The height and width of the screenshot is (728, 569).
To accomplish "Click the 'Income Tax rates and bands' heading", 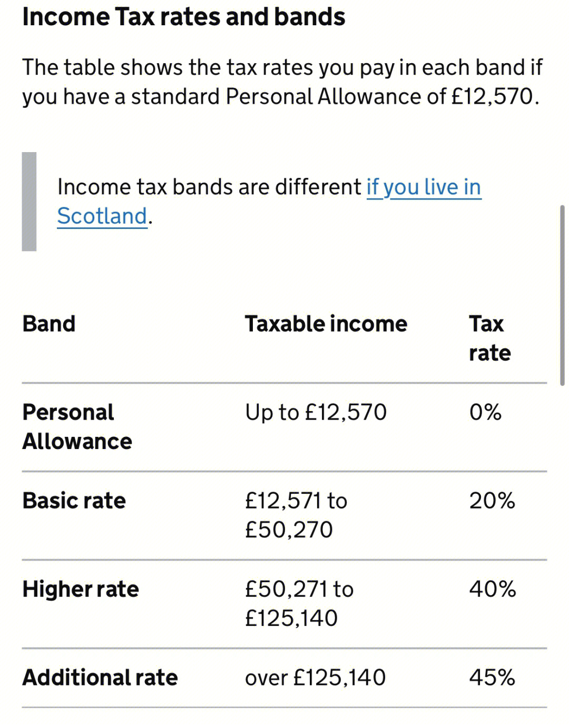I will 184,17.
